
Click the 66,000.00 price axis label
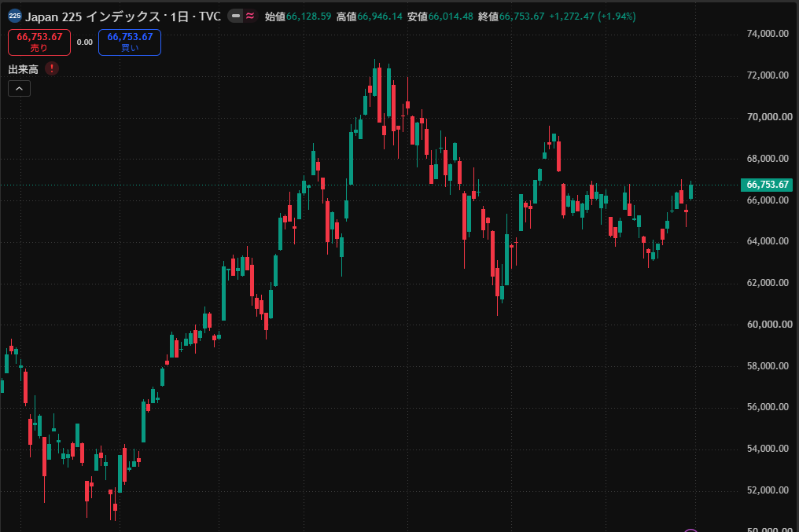pyautogui.click(x=768, y=200)
